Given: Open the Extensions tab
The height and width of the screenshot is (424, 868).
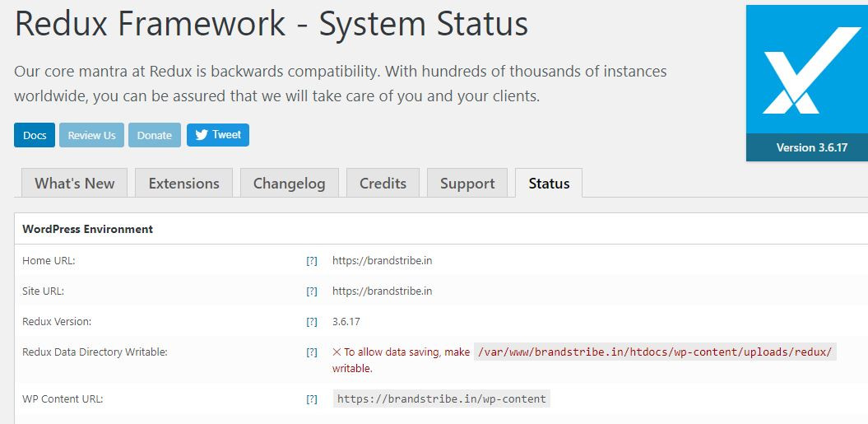Looking at the screenshot, I should (183, 183).
